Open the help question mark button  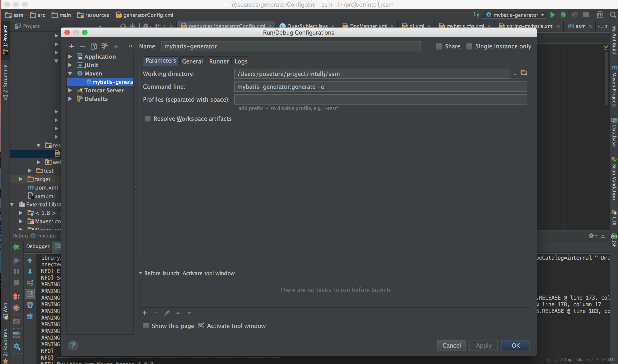tap(73, 345)
